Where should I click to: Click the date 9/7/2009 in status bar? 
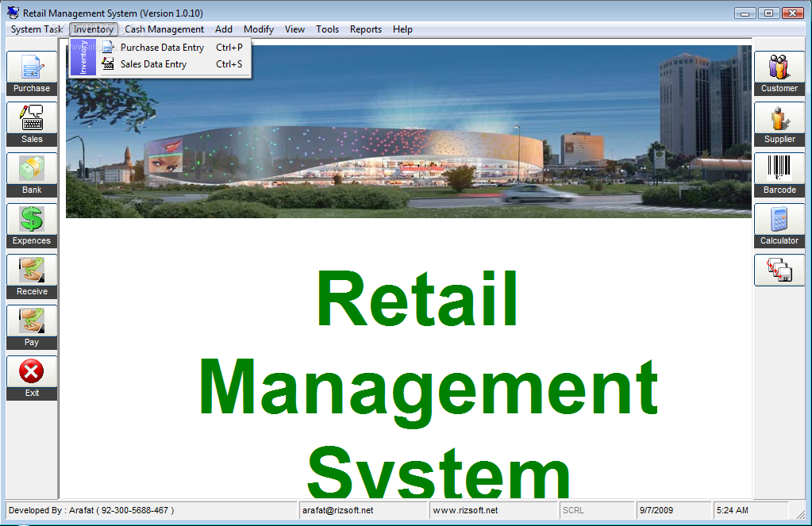pyautogui.click(x=656, y=510)
